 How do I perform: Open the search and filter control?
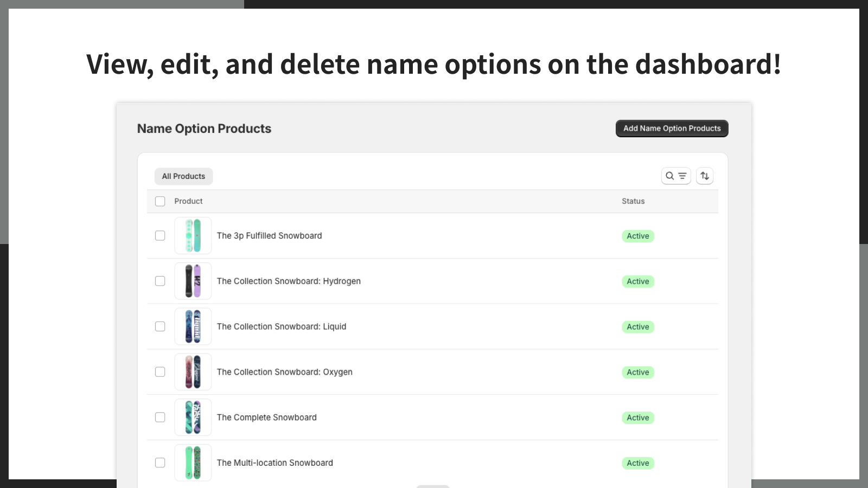click(x=675, y=176)
